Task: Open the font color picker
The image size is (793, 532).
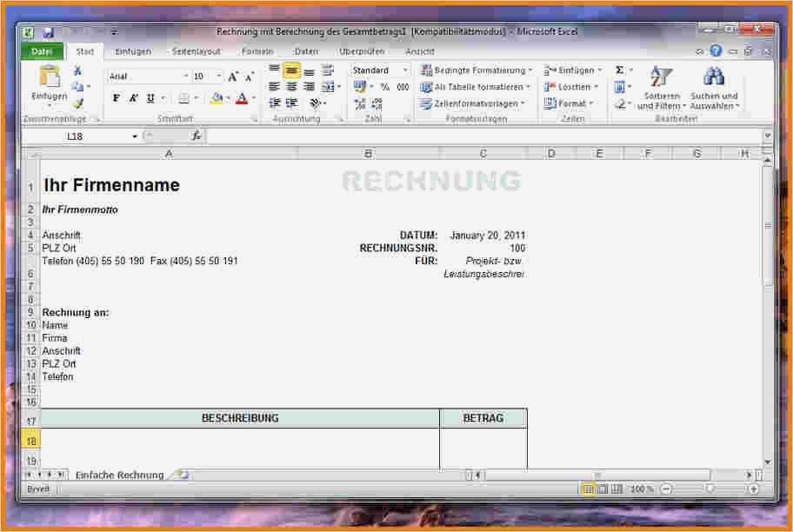Action: pyautogui.click(x=244, y=97)
